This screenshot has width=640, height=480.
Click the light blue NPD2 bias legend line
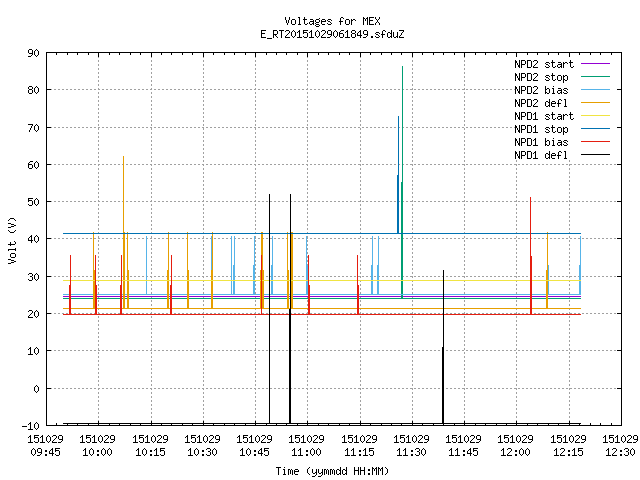(x=595, y=90)
